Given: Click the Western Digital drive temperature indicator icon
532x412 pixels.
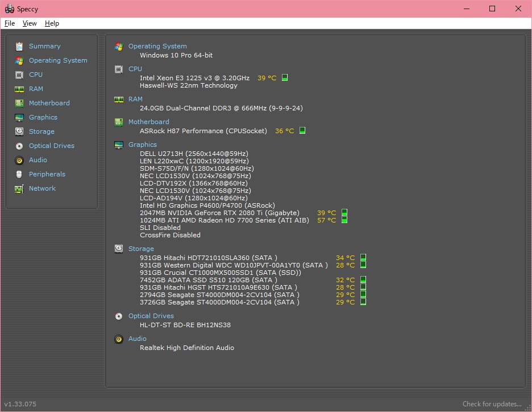Looking at the screenshot, I should click(x=363, y=265).
